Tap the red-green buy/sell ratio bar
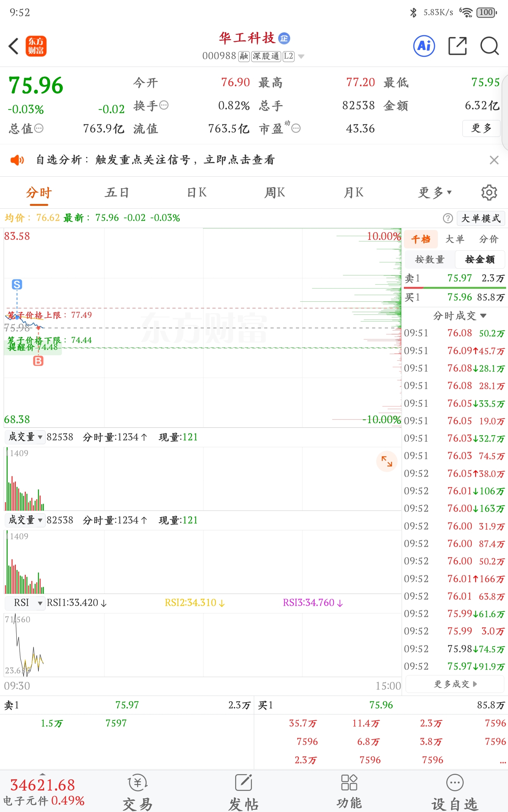 click(455, 288)
